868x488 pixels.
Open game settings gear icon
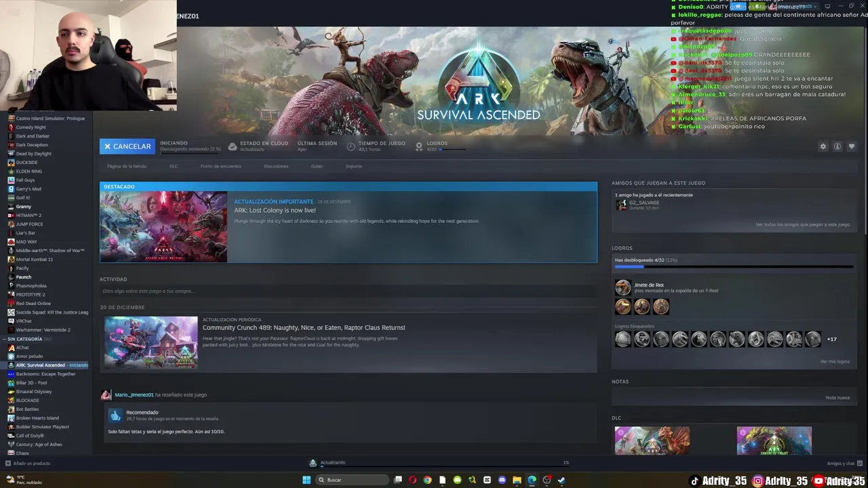point(823,146)
